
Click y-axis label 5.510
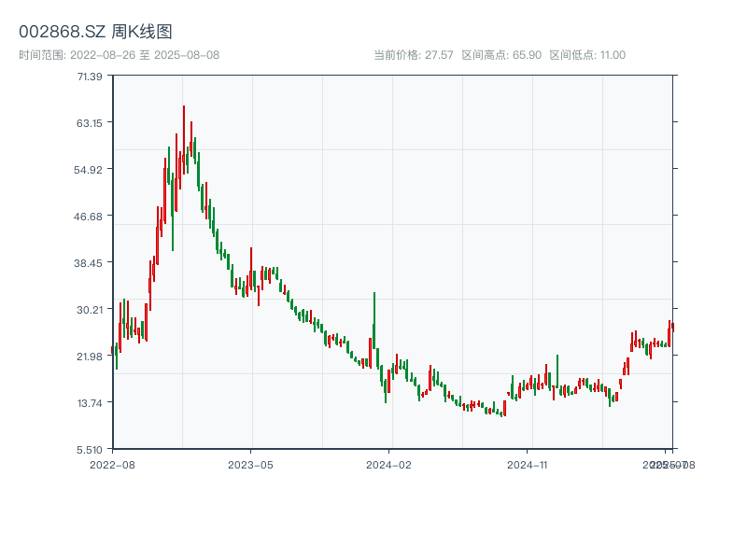pos(90,450)
